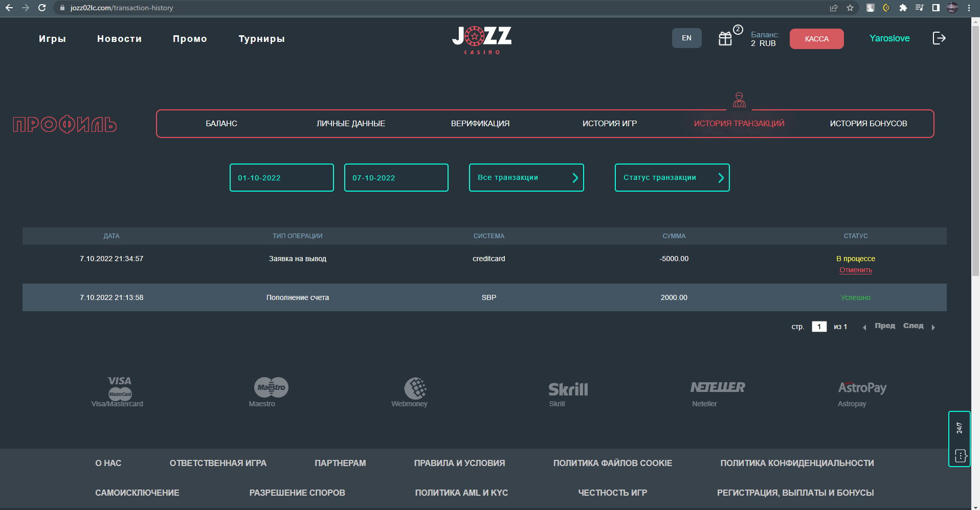Open the "Турниры" menu item

coord(261,39)
